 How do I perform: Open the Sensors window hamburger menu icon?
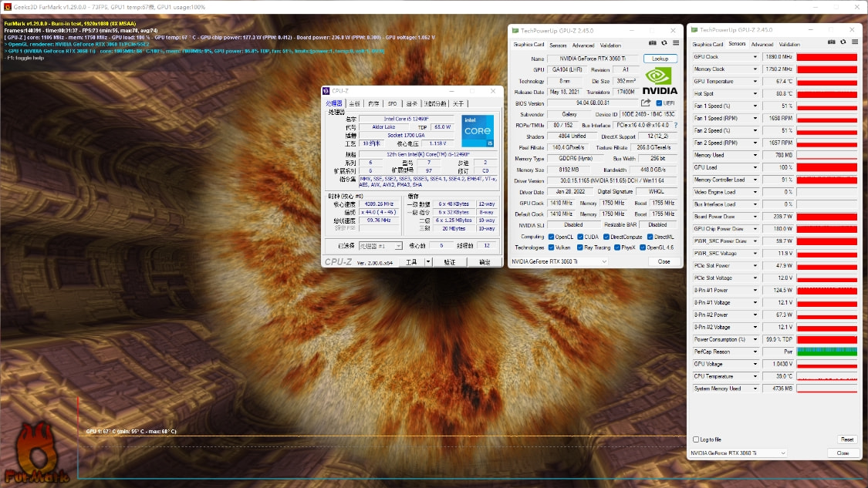point(855,42)
